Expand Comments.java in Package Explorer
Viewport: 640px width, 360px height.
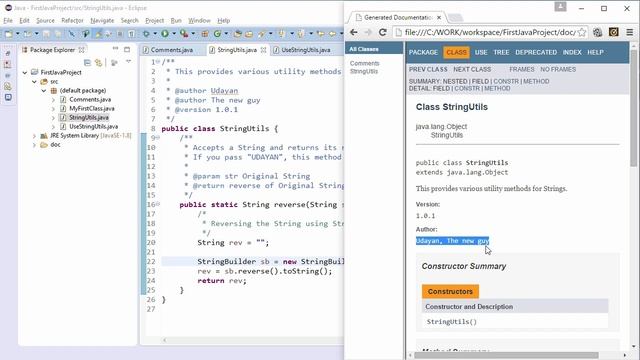pyautogui.click(x=53, y=100)
